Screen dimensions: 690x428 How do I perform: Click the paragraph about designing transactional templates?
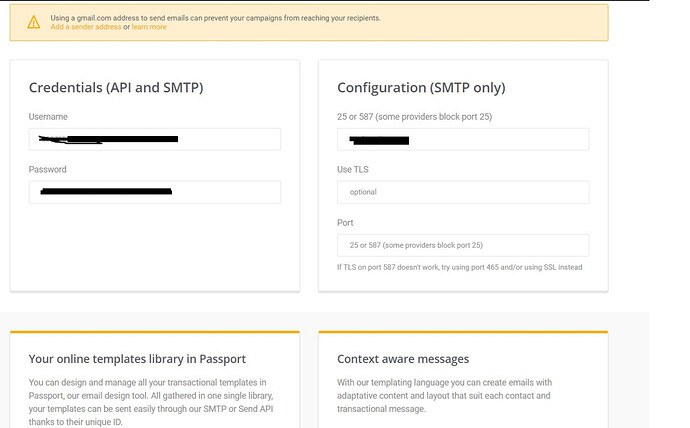[x=151, y=402]
